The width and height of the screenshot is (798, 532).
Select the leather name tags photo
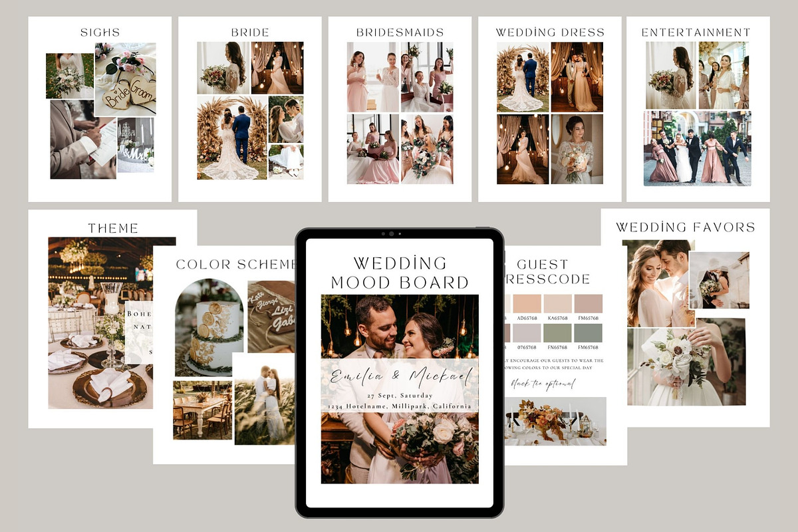click(271, 317)
